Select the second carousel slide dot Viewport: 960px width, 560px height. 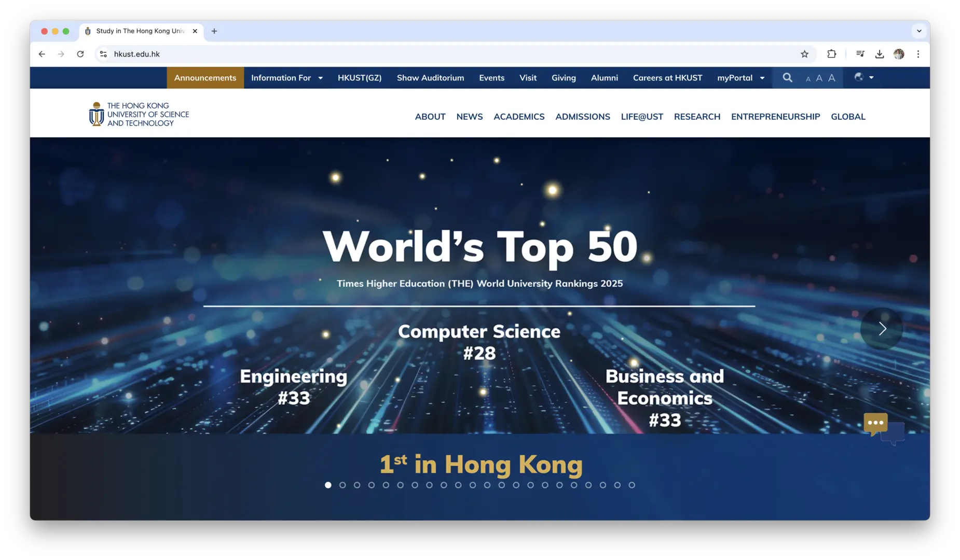[342, 485]
